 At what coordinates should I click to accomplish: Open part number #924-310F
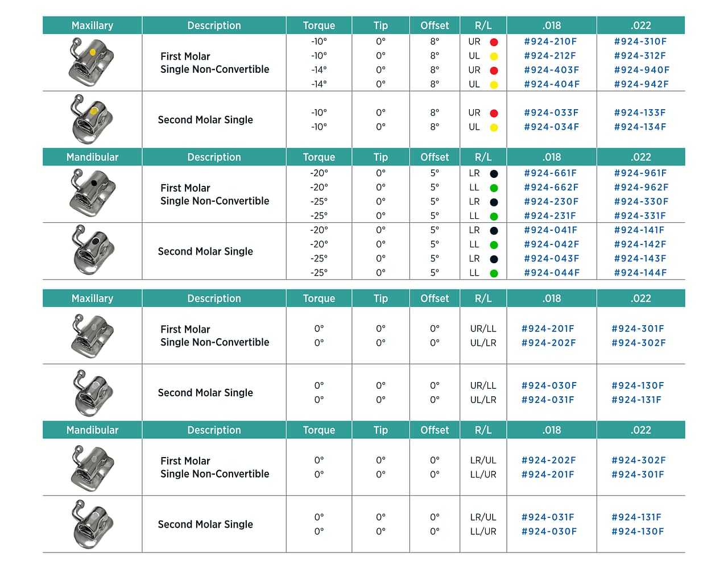pyautogui.click(x=640, y=41)
